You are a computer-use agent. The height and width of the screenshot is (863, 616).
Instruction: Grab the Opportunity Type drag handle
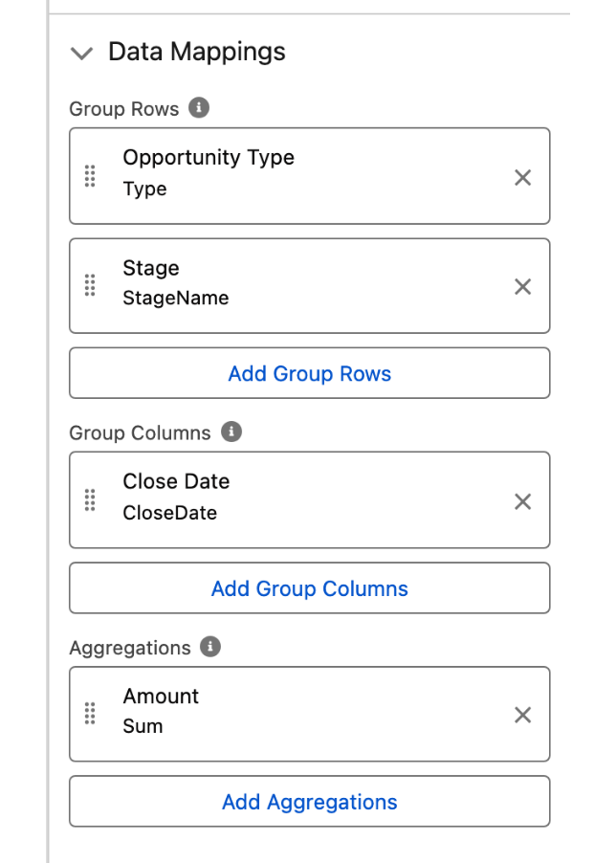pos(90,176)
